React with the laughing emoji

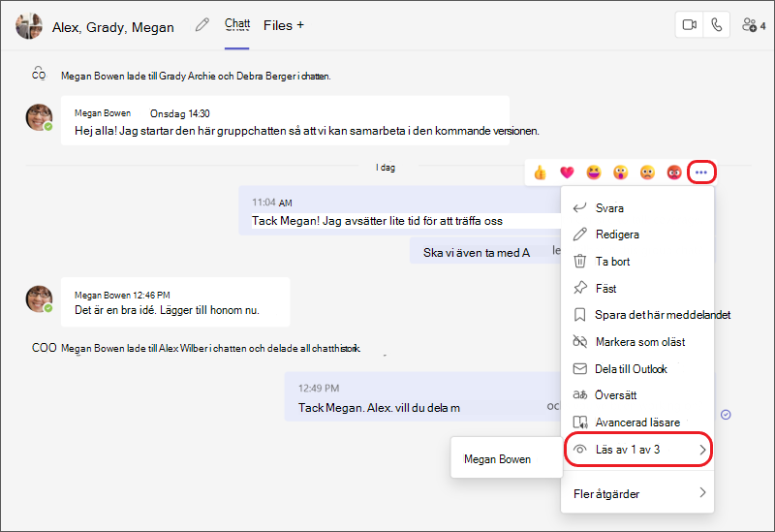[594, 172]
